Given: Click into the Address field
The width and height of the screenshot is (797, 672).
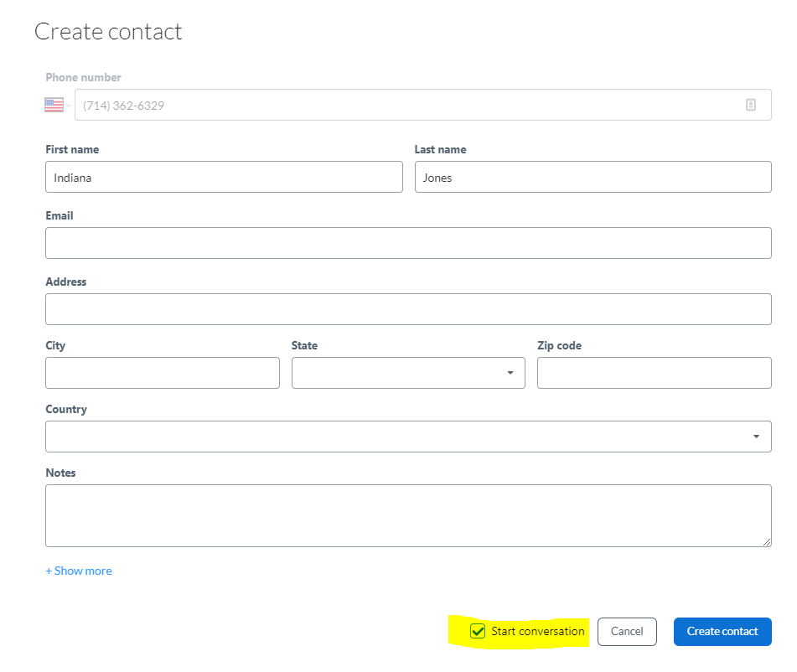Looking at the screenshot, I should pos(409,309).
